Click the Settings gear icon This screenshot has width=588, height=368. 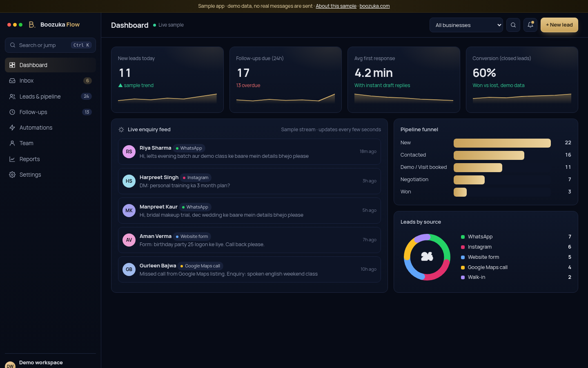12,175
